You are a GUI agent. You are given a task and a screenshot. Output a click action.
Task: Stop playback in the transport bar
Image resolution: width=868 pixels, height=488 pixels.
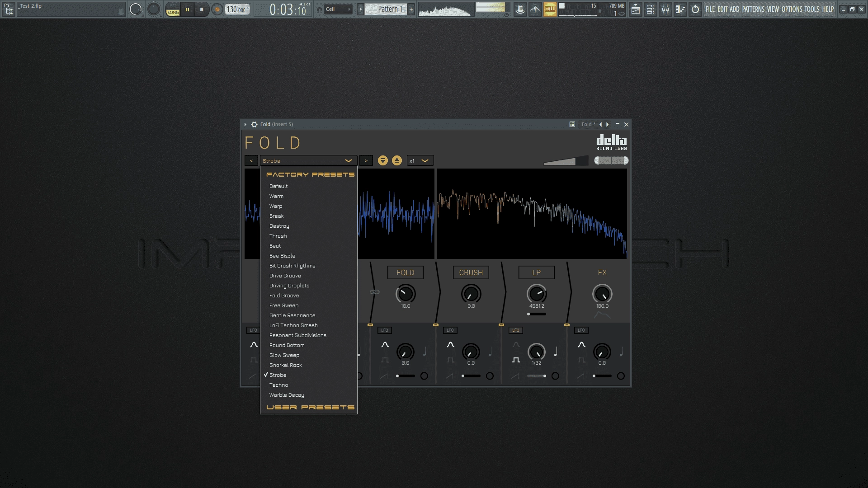pyautogui.click(x=202, y=9)
